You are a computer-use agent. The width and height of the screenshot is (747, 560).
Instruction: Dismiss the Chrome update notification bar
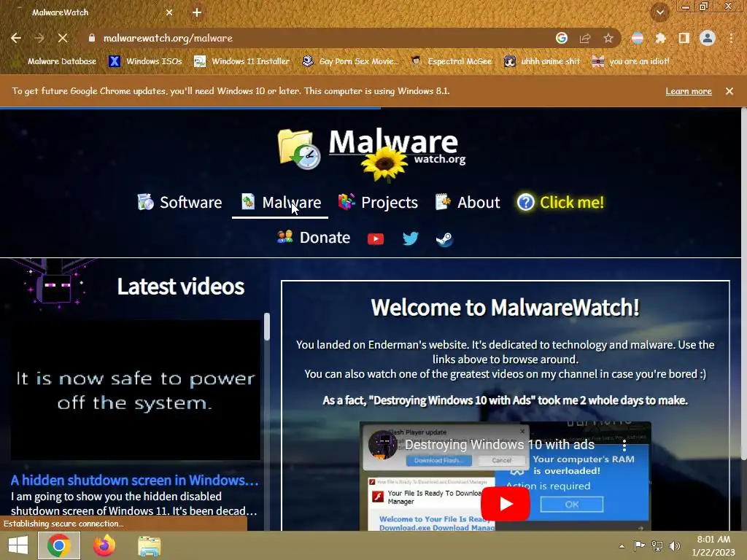(x=729, y=91)
